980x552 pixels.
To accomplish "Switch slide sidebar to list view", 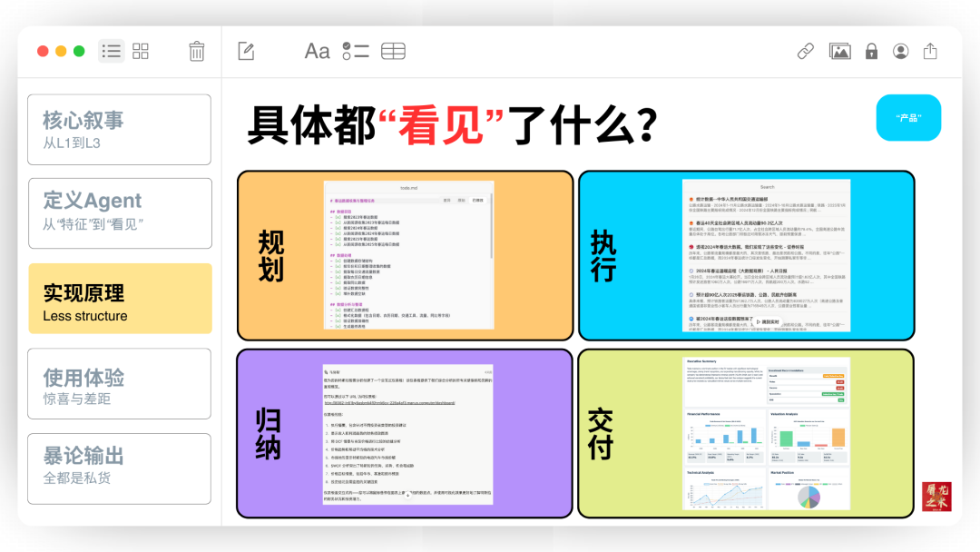I will (111, 51).
